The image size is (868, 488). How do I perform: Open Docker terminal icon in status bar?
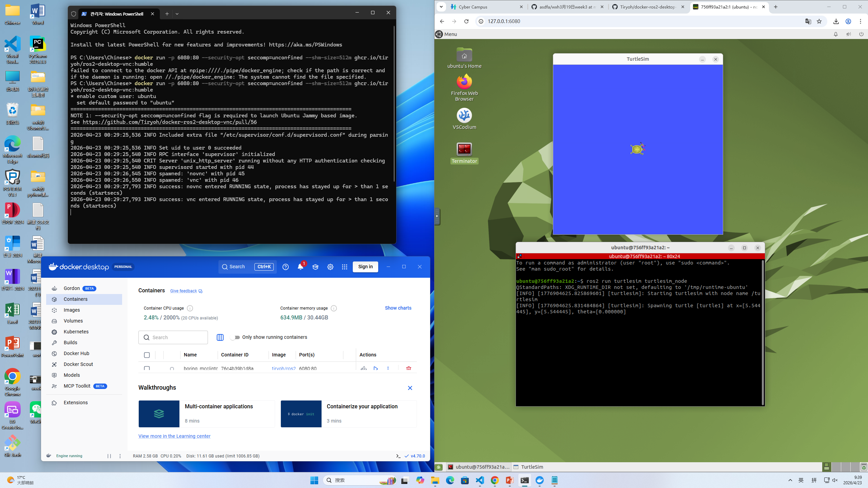(x=398, y=456)
